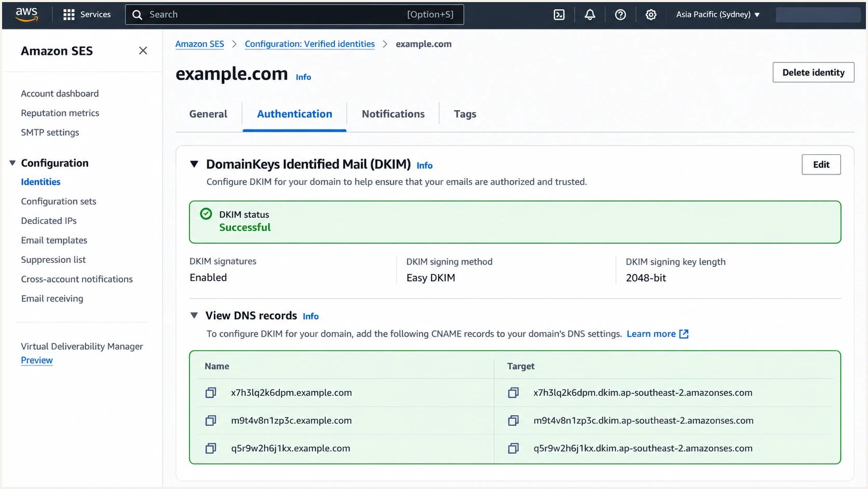
Task: Copy the name m9t4v8n1zp3c.example.com
Action: click(x=211, y=420)
